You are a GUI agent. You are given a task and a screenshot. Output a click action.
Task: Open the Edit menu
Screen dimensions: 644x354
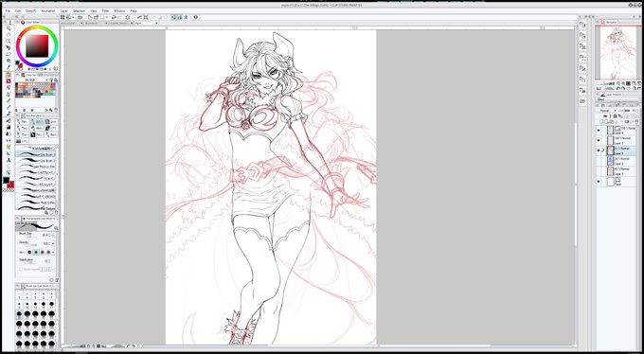pyautogui.click(x=18, y=10)
